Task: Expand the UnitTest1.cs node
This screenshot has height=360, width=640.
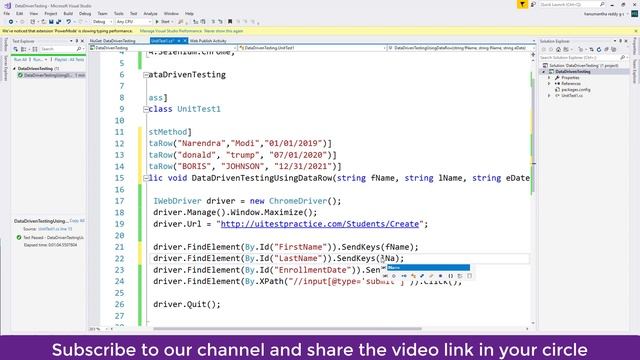Action: [549, 95]
